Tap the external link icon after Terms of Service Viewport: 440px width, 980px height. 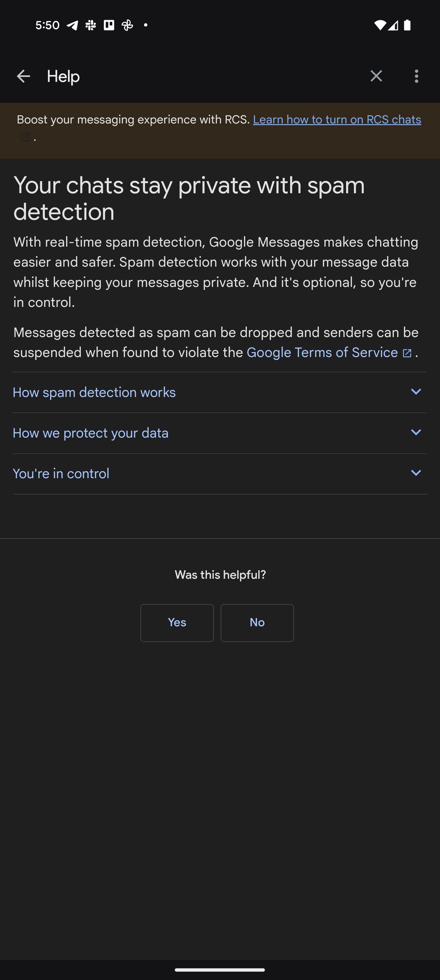click(x=407, y=353)
